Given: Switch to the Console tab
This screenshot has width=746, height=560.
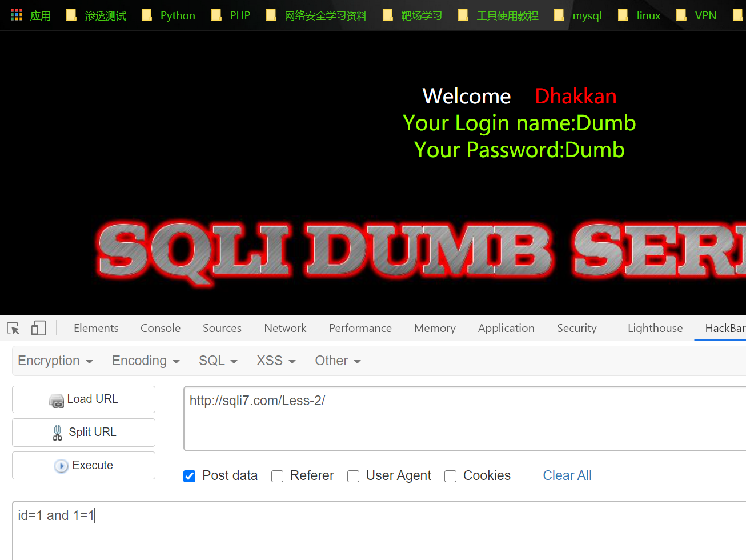Looking at the screenshot, I should click(161, 328).
